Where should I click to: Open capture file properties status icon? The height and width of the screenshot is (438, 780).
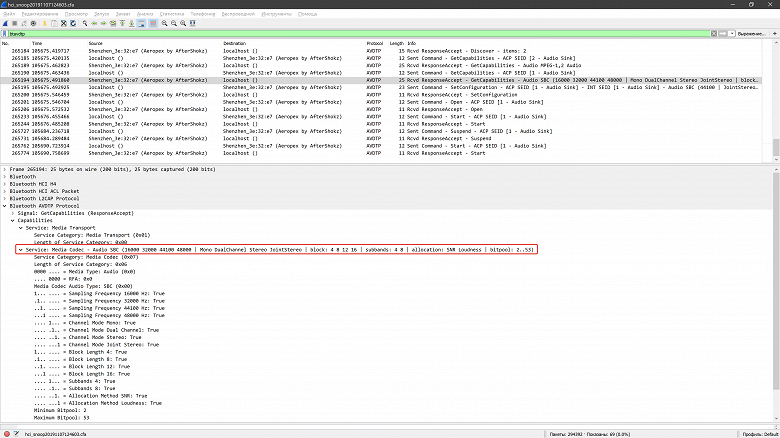[16, 434]
